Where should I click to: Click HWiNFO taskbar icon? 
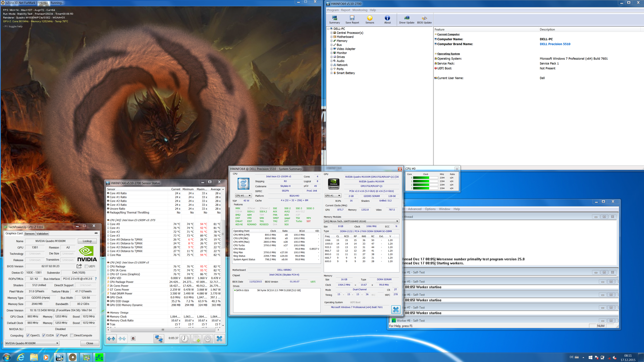point(59,357)
